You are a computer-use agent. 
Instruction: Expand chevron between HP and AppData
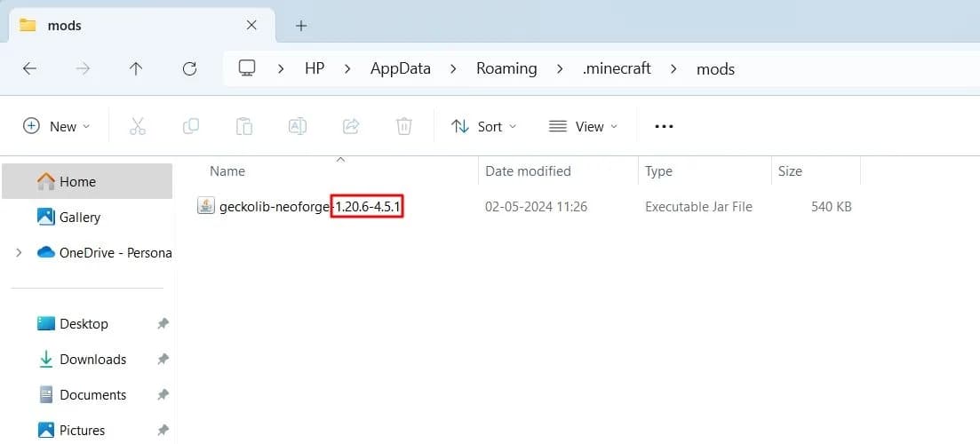(347, 68)
